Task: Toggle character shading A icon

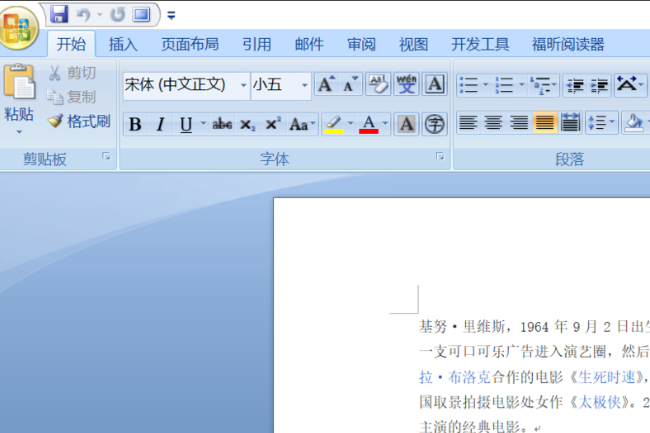Action: pos(406,124)
